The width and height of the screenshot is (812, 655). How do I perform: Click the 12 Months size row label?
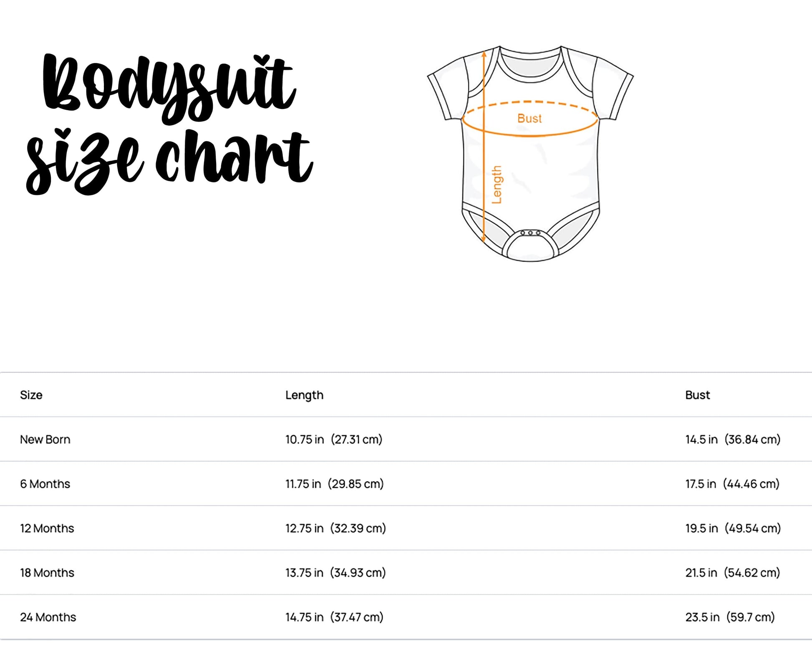pyautogui.click(x=47, y=529)
